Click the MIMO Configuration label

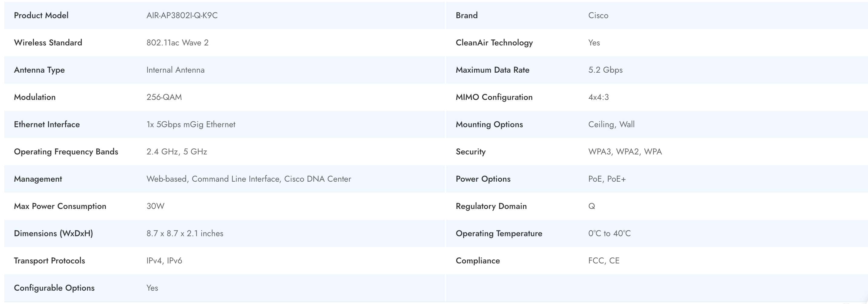tap(494, 97)
